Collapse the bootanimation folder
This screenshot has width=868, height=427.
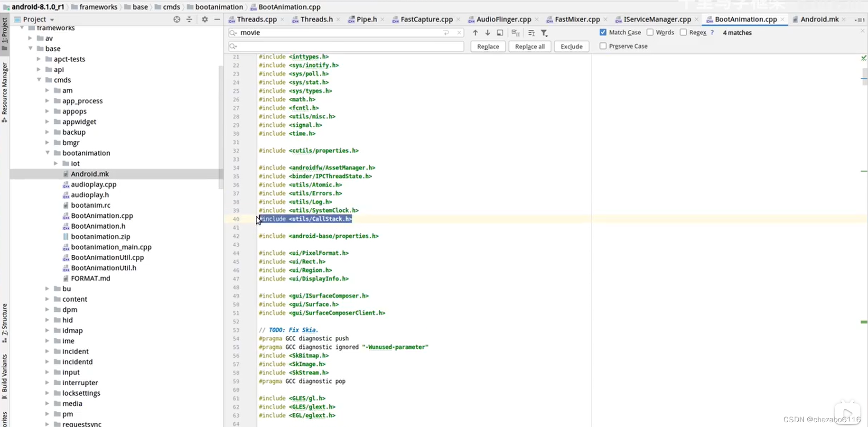point(47,153)
